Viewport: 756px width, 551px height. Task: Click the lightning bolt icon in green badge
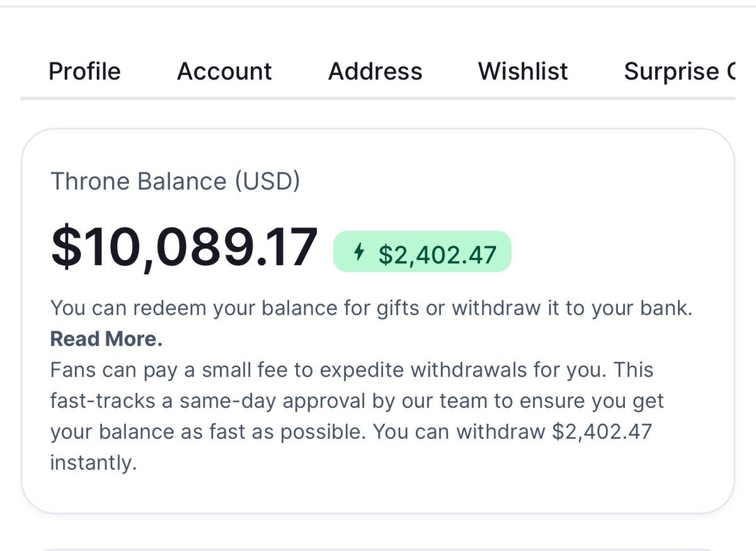click(x=359, y=253)
